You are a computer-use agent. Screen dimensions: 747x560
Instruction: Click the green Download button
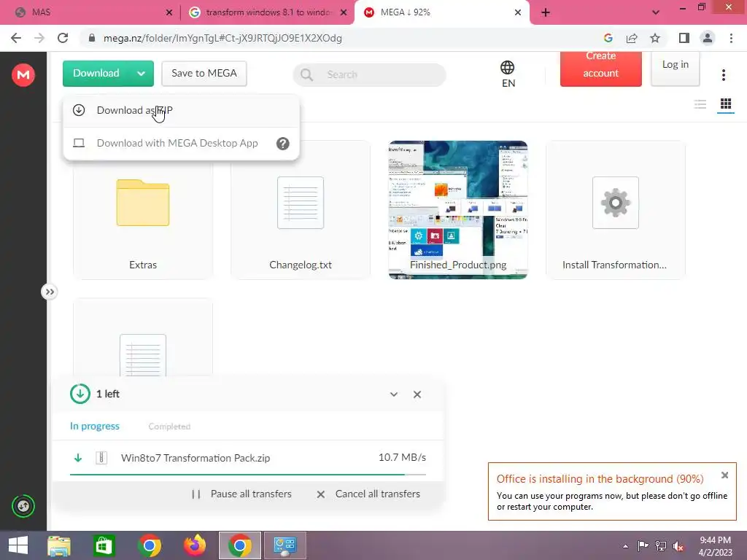click(x=96, y=74)
